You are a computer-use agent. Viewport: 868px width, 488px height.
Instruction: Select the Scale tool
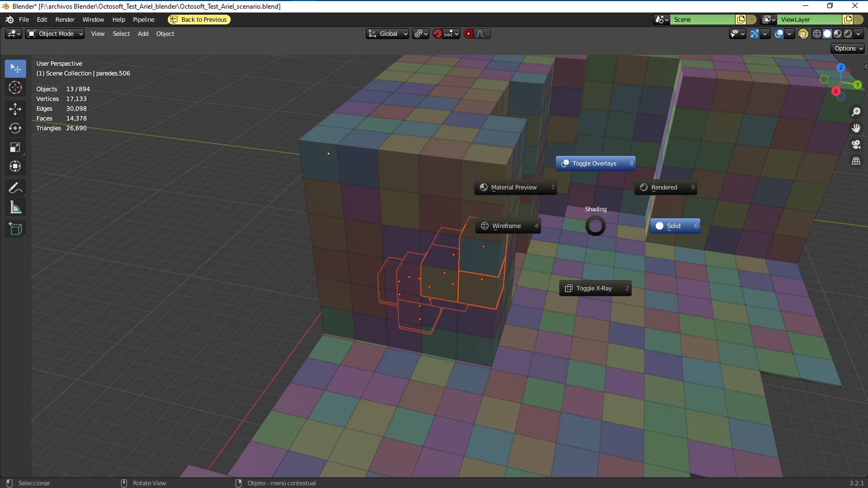pyautogui.click(x=15, y=147)
